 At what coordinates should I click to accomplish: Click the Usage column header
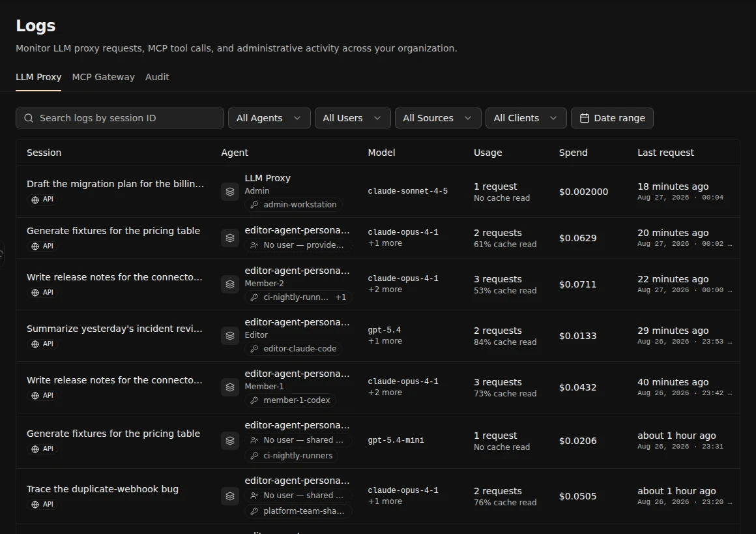point(488,153)
